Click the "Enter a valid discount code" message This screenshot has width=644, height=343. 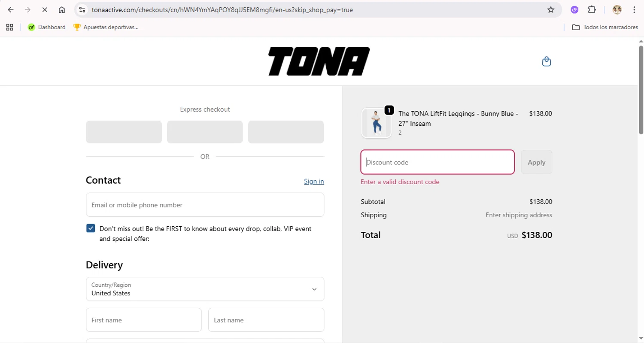pyautogui.click(x=400, y=182)
